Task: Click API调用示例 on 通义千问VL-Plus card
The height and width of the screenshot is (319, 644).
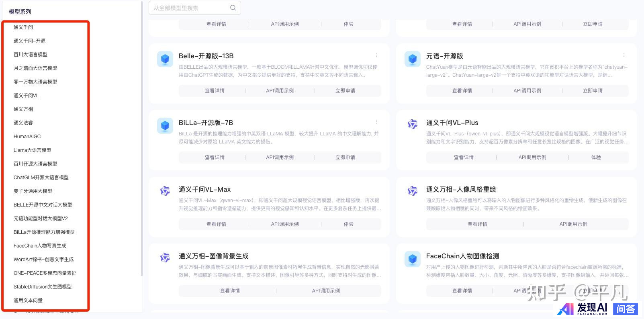Action: (532, 157)
